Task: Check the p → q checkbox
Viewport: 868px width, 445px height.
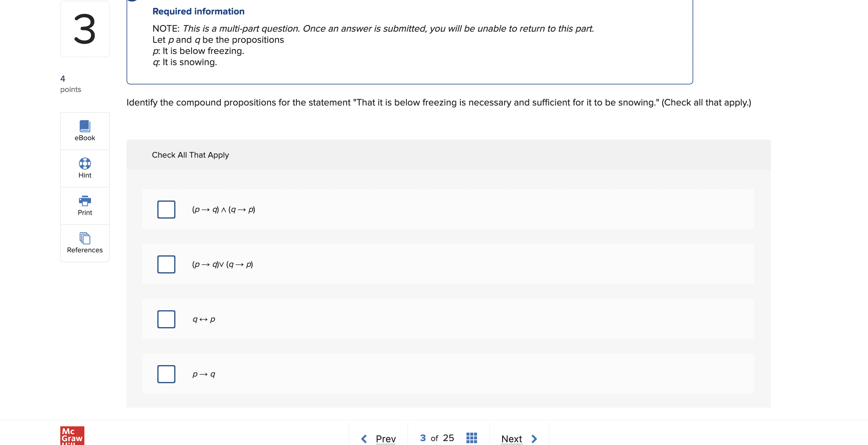Action: (x=166, y=374)
